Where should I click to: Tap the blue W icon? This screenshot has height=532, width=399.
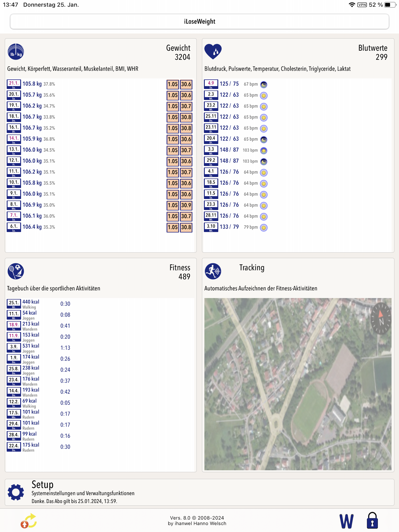(x=346, y=521)
